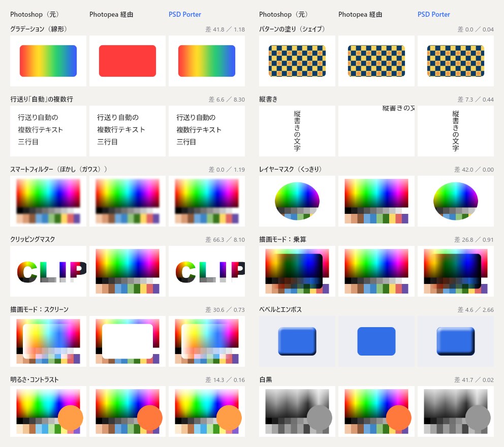Screen dimensions: 504x447
Task: Click the 差 7.3 / 0.44 value
Action: pyautogui.click(x=476, y=99)
